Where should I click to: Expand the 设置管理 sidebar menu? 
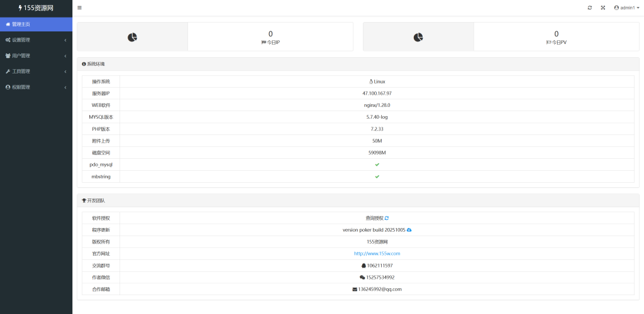(x=21, y=40)
